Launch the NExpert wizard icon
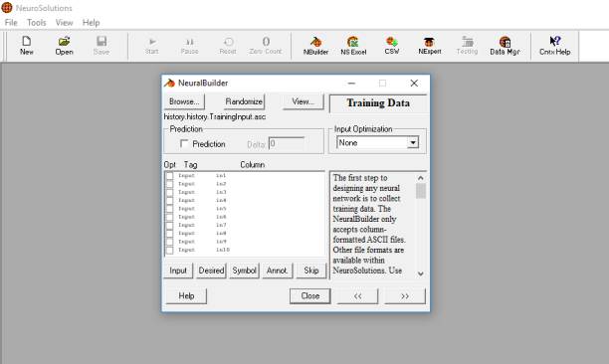Viewport: 609px width, 364px height. coord(429,46)
